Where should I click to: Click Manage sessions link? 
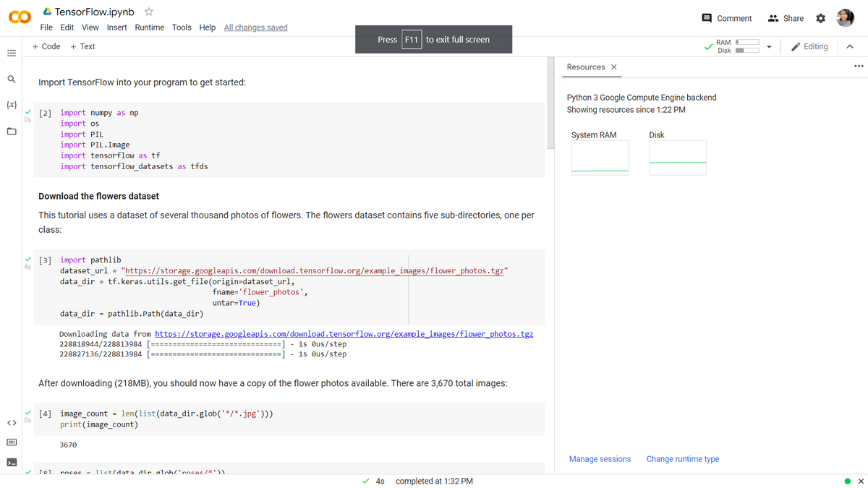click(x=600, y=459)
